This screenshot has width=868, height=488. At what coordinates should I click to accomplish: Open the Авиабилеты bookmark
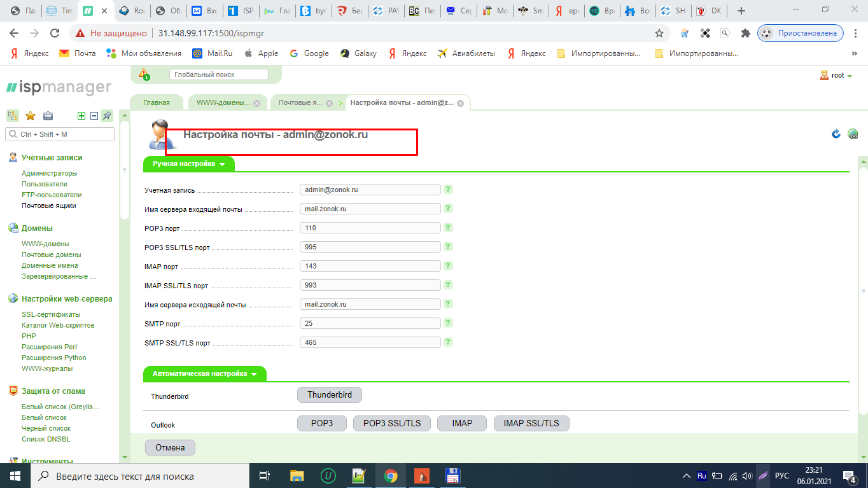[466, 53]
